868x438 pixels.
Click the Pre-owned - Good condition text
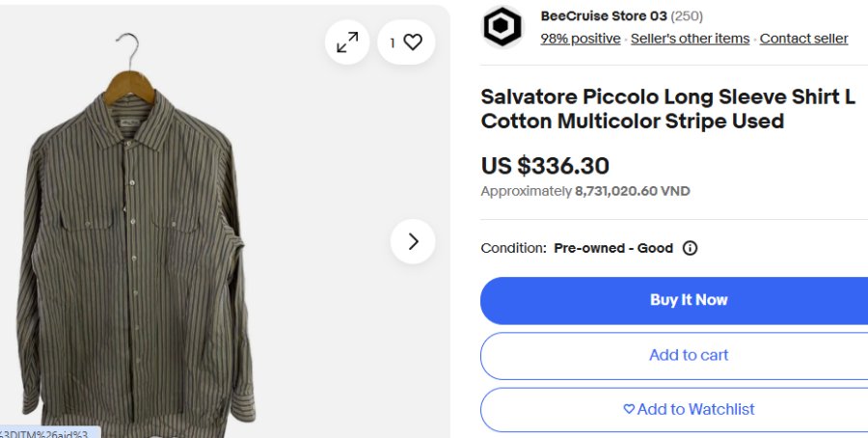(x=613, y=248)
